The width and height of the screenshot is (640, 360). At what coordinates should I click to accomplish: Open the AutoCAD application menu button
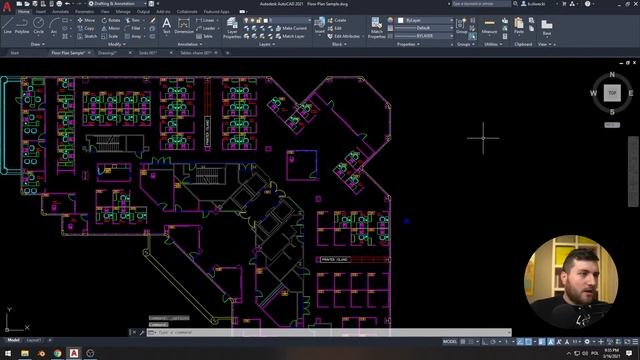point(7,6)
